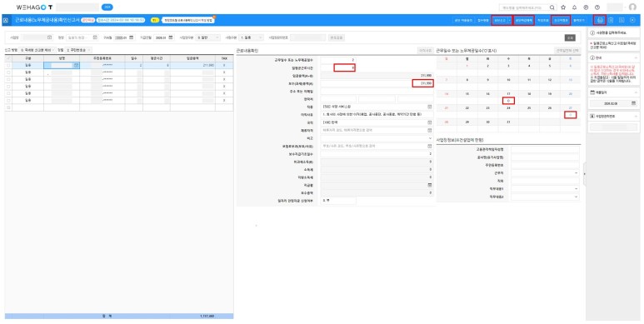Collapse the 안내 section in right panel

pyautogui.click(x=636, y=57)
